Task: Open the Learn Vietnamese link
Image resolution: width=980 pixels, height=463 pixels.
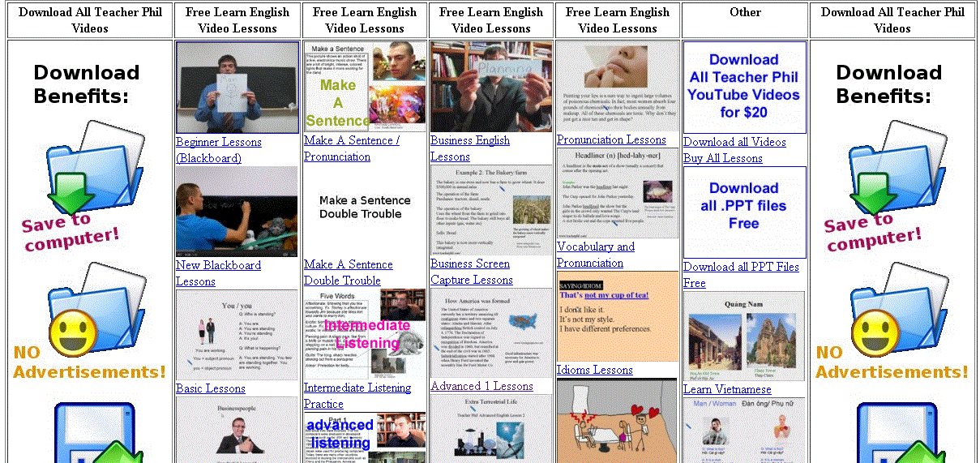Action: (x=727, y=389)
